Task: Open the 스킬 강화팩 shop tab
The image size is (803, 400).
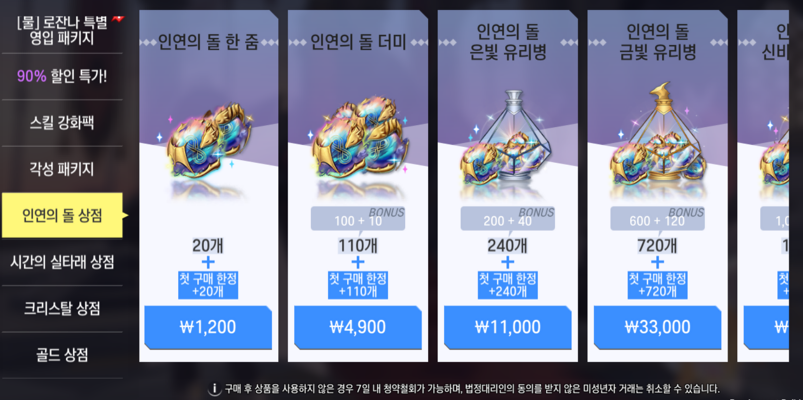Action: 62,123
